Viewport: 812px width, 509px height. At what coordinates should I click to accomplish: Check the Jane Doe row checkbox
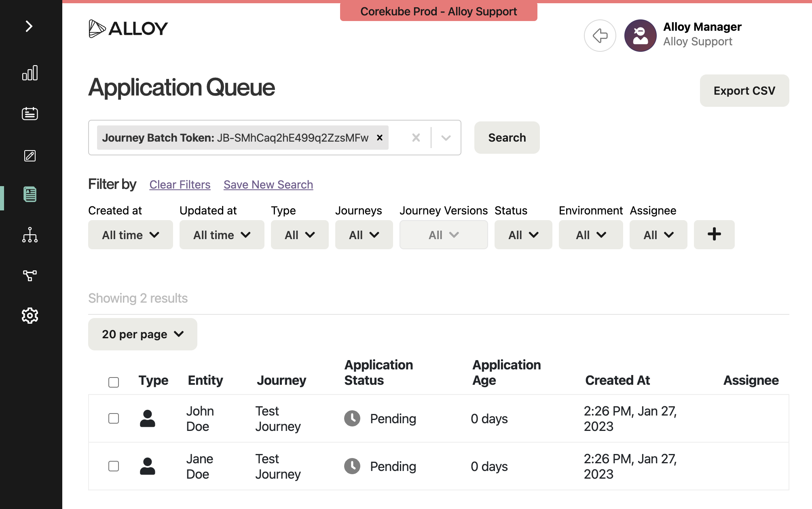point(114,466)
